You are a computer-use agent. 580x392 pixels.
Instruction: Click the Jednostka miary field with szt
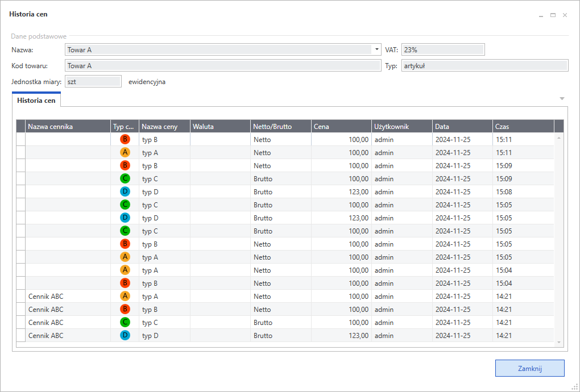(93, 82)
